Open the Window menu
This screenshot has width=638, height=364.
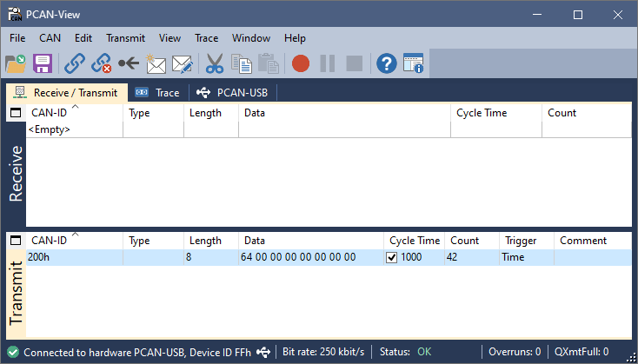point(251,38)
